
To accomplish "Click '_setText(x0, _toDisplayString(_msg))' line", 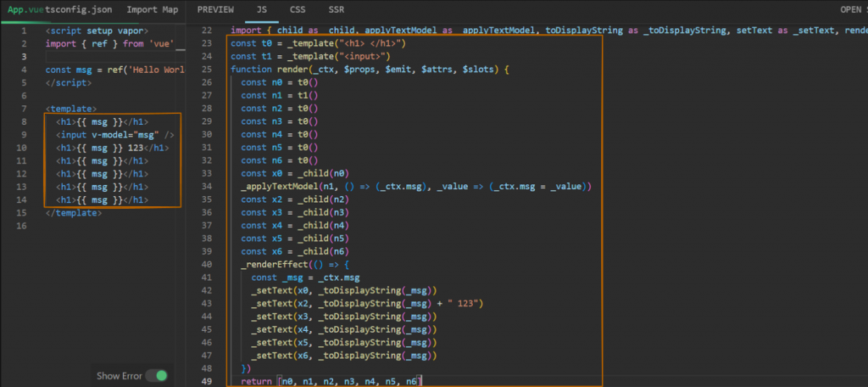I will pyautogui.click(x=344, y=290).
